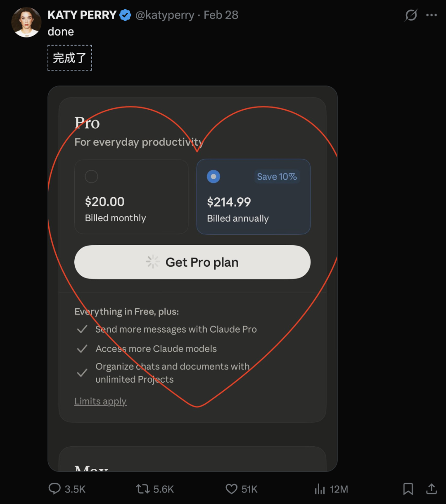Click the KATY PERRY display name
This screenshot has width=446, height=504.
click(x=82, y=15)
